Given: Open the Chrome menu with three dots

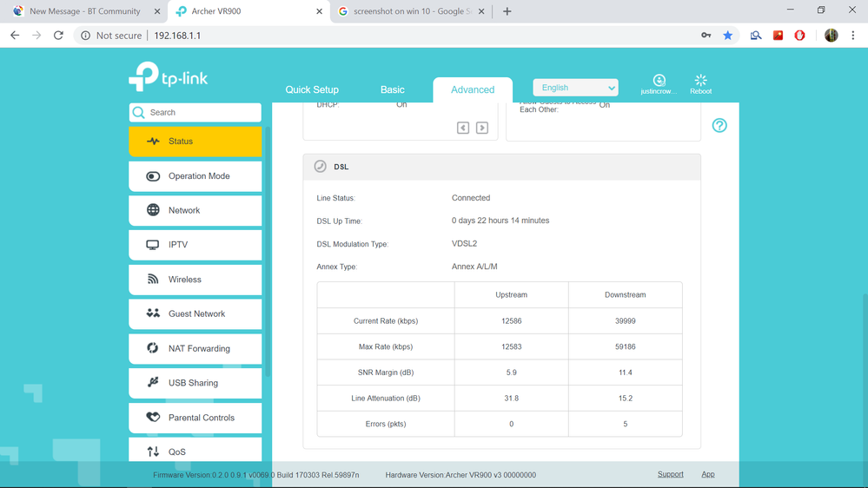Looking at the screenshot, I should (853, 36).
